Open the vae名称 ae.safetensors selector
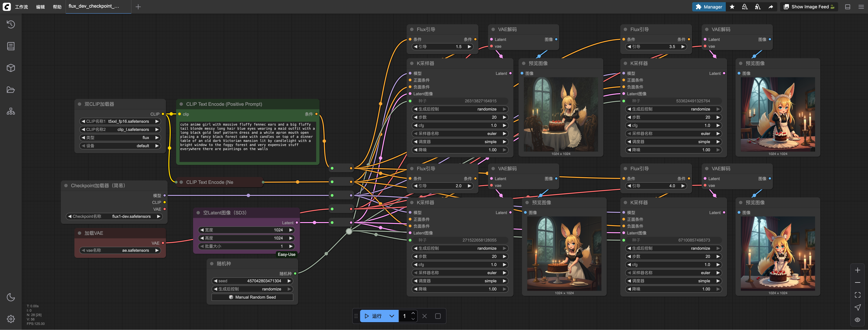 pos(120,250)
